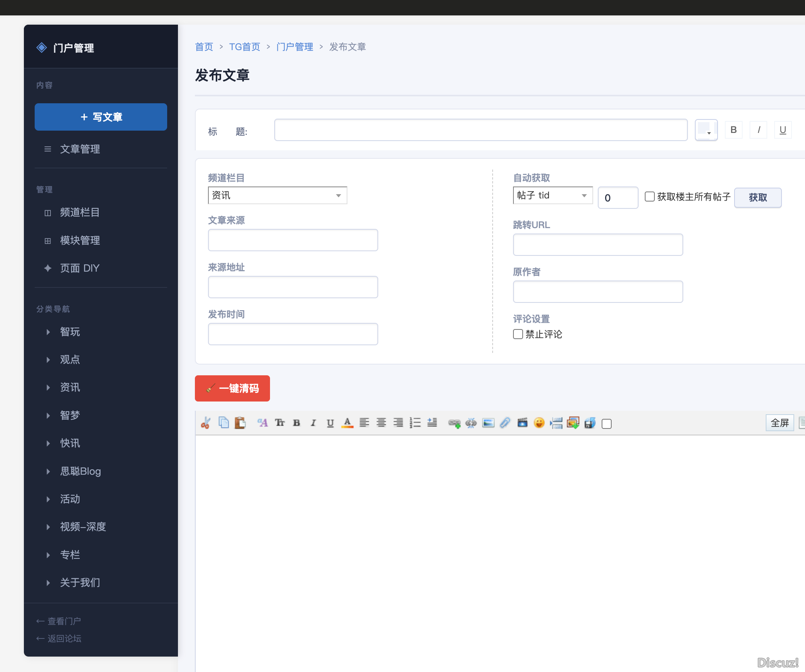805x672 pixels.
Task: Open the title color swatch picker
Action: pos(706,130)
